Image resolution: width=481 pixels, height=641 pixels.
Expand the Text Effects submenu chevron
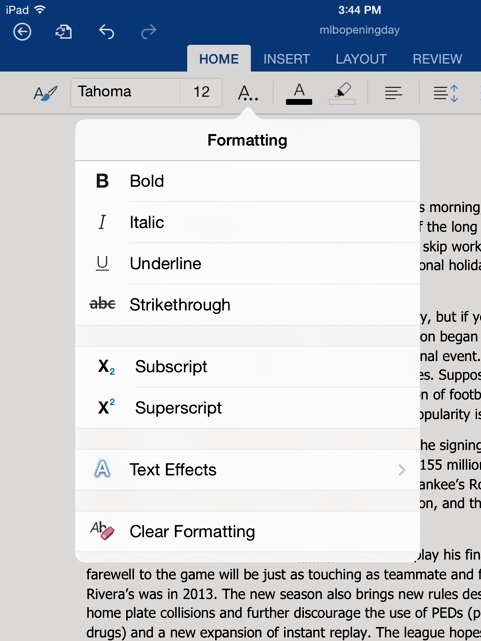pos(402,470)
